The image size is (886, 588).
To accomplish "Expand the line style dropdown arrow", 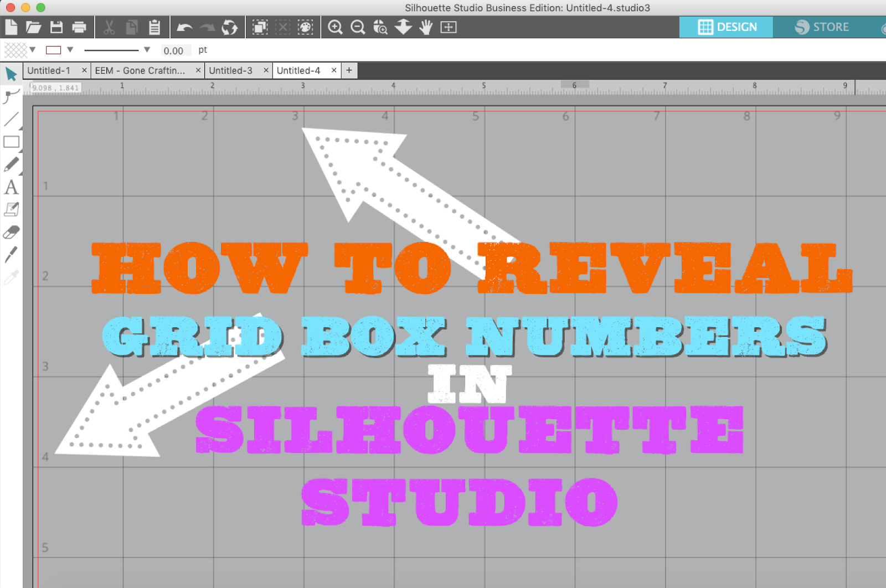I will 147,50.
